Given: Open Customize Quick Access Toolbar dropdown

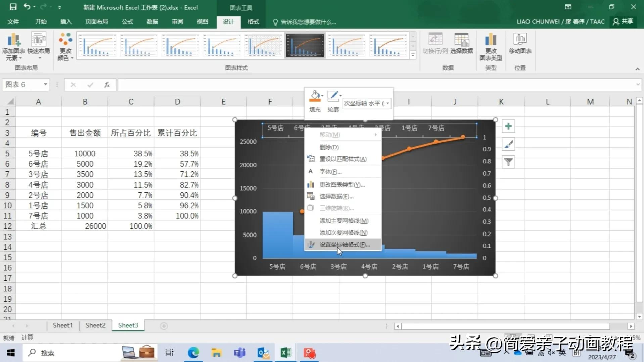Looking at the screenshot, I should click(59, 7).
